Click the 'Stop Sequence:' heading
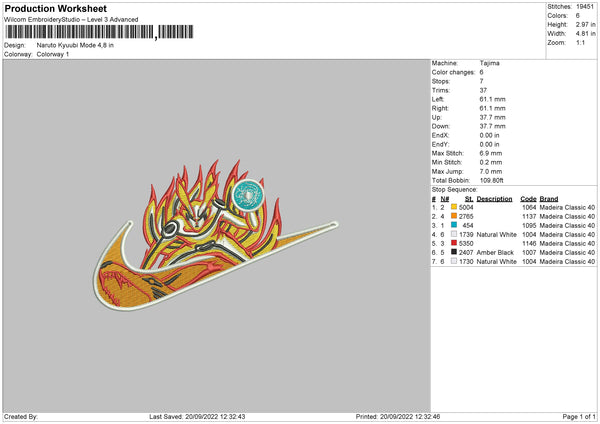The height and width of the screenshot is (424, 600). (455, 190)
